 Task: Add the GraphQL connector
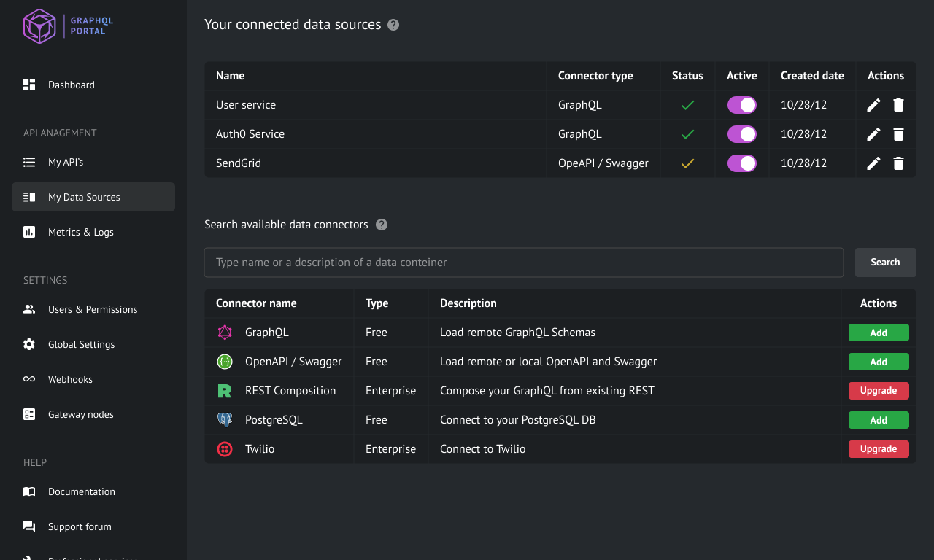[879, 332]
